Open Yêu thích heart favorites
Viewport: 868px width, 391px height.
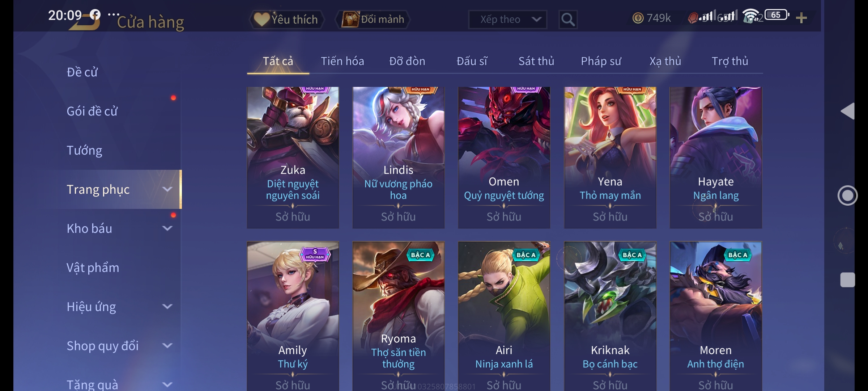pos(286,19)
